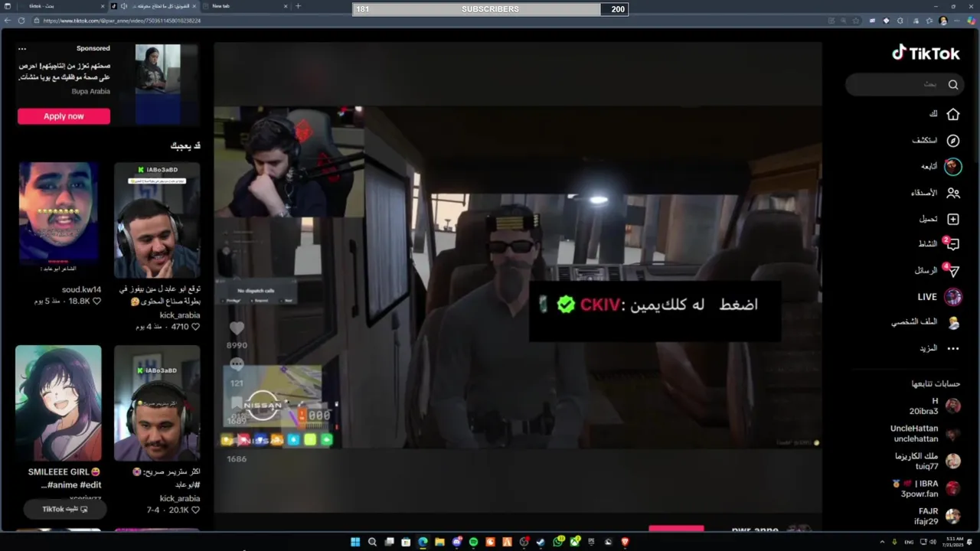Open the Messages paper-plane icon
This screenshot has width=980, height=551.
tap(952, 270)
